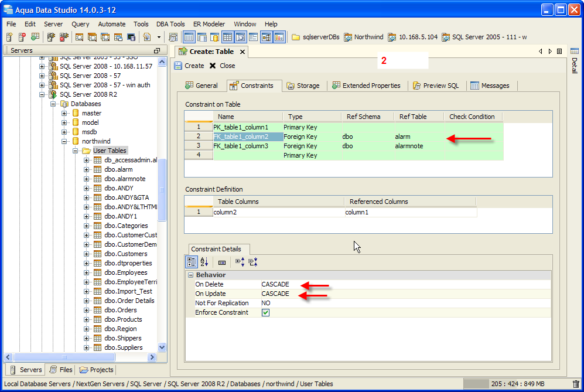
Task: Click the show description icon in Constraint Details
Action: pos(222,263)
